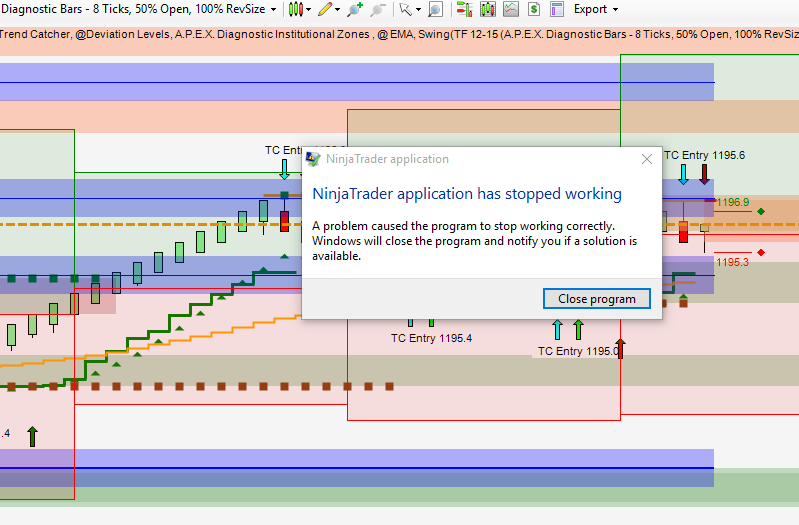The height and width of the screenshot is (525, 799).
Task: Expand the chart style dropdown arrow
Action: (308, 10)
